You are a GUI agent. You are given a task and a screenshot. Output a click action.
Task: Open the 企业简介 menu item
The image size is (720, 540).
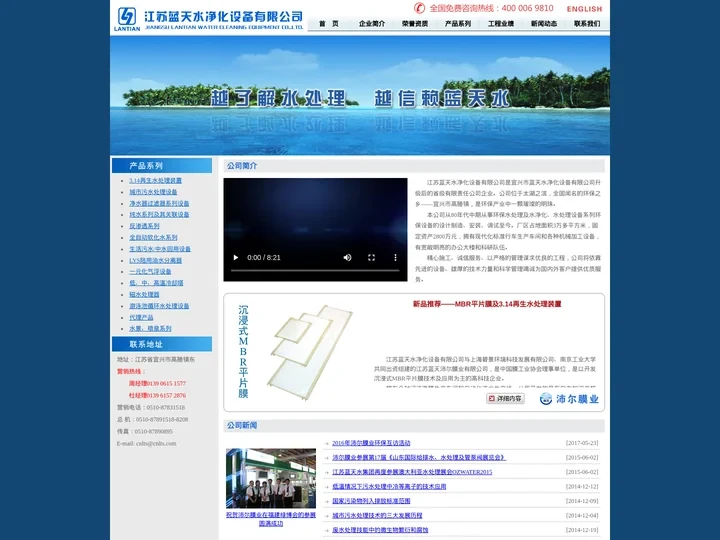[x=372, y=24]
